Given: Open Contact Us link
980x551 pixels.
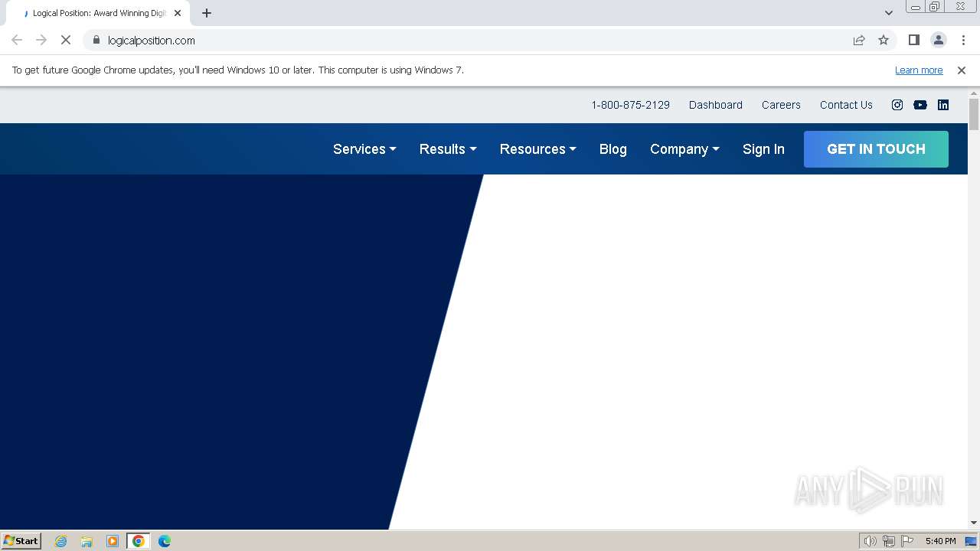Looking at the screenshot, I should [x=846, y=105].
